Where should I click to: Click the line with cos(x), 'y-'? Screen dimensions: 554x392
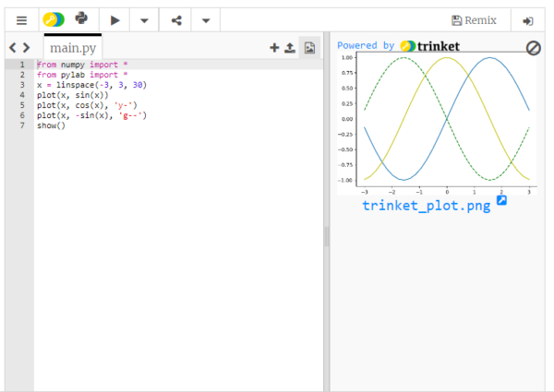click(87, 105)
